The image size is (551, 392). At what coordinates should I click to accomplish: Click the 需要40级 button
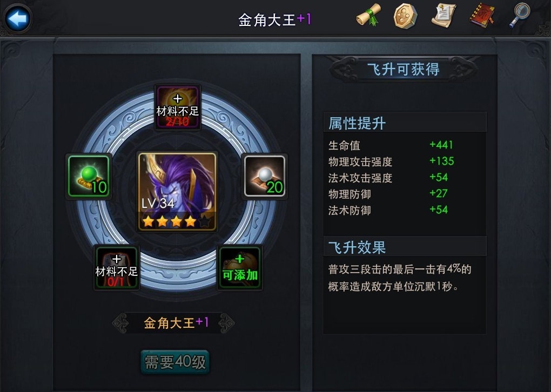click(175, 362)
